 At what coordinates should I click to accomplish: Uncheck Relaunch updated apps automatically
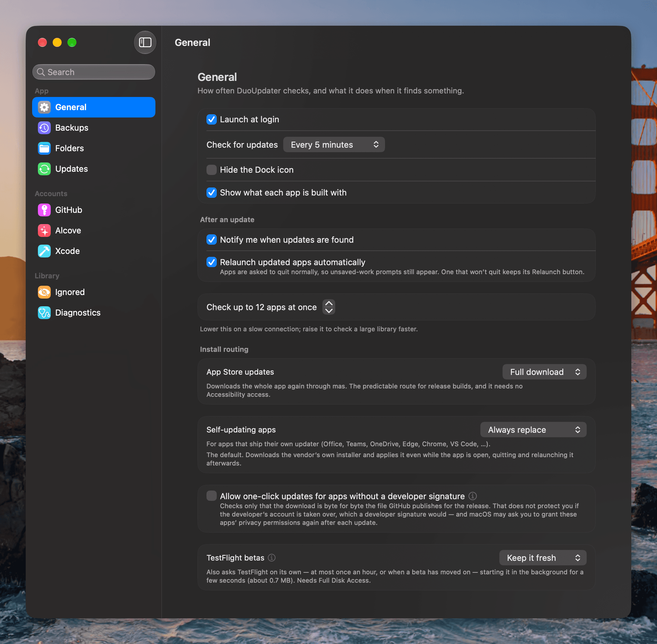(211, 262)
